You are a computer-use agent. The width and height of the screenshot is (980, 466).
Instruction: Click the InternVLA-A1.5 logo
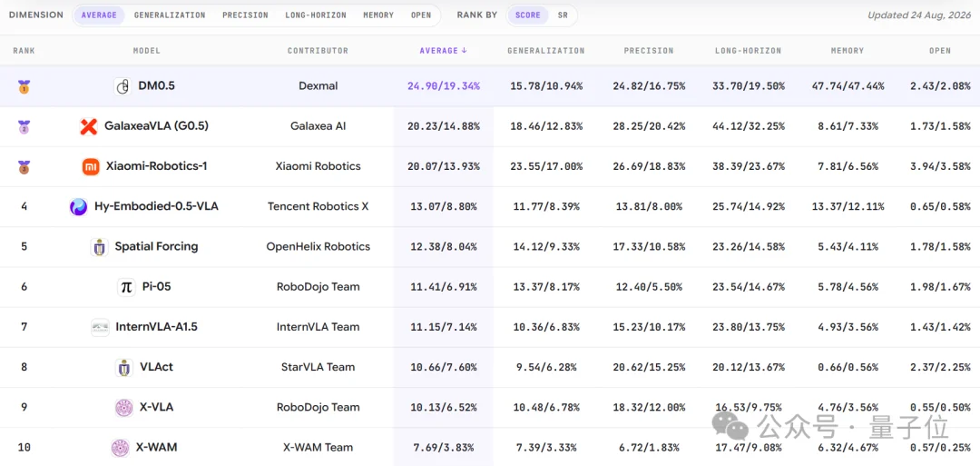coord(100,326)
